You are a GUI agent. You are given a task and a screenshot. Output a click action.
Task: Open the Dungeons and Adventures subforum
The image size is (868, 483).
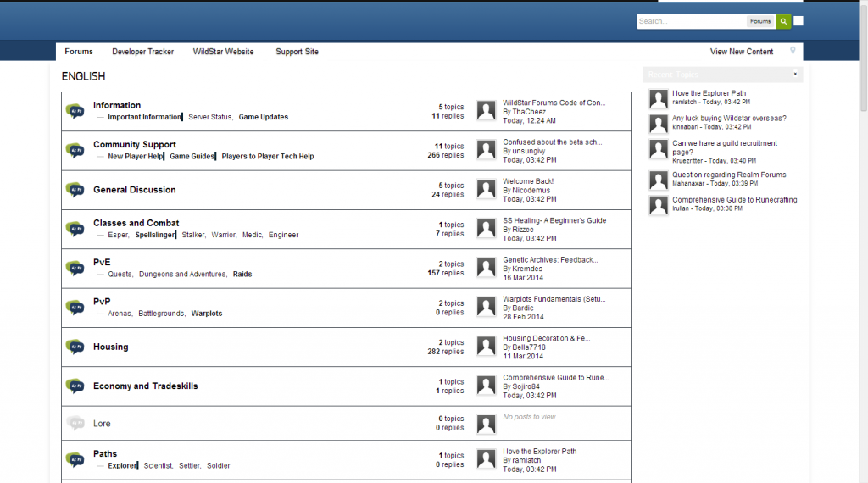(182, 275)
